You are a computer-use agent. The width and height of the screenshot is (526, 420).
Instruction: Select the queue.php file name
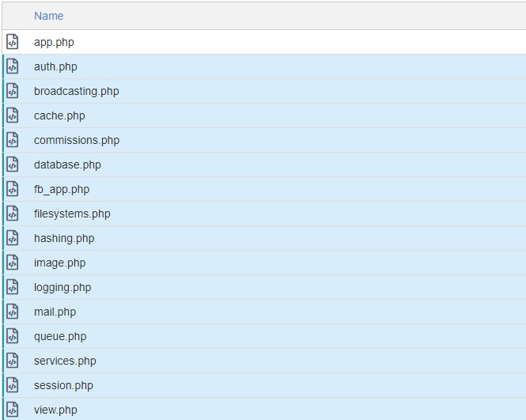(x=59, y=336)
